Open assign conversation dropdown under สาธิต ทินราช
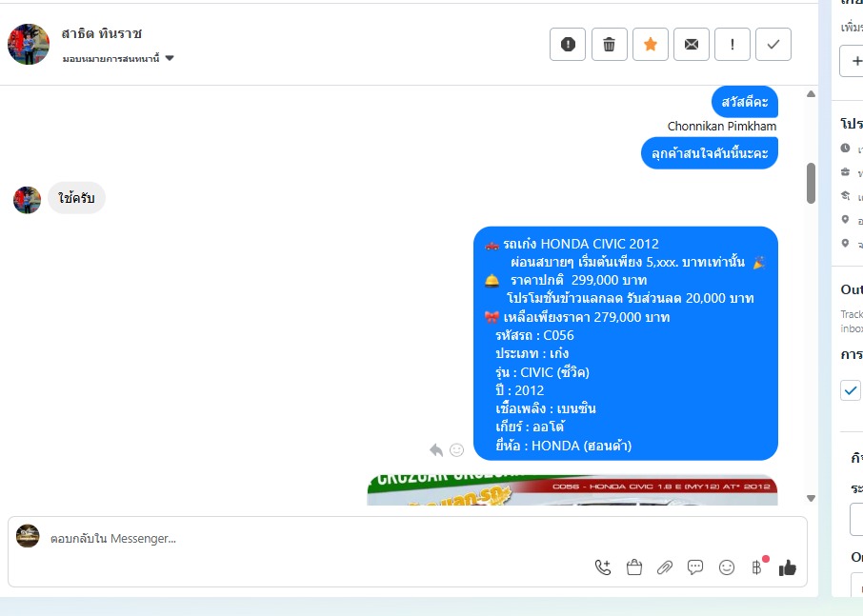Viewport: 863px width, 616px height. [x=118, y=58]
